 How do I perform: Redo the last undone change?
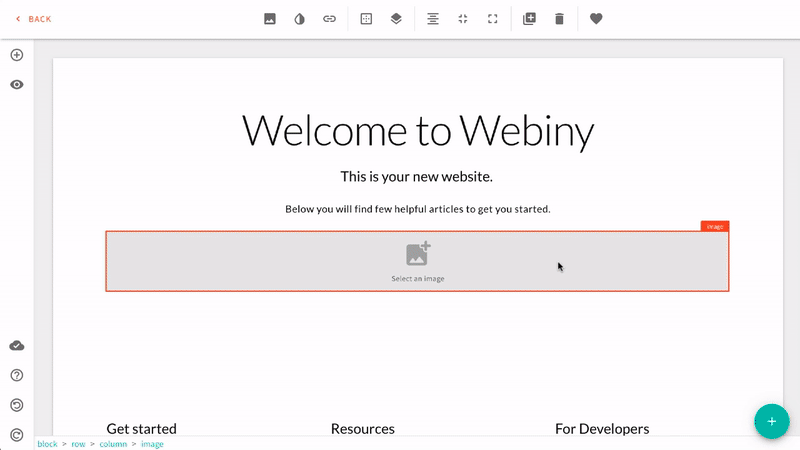(x=17, y=434)
